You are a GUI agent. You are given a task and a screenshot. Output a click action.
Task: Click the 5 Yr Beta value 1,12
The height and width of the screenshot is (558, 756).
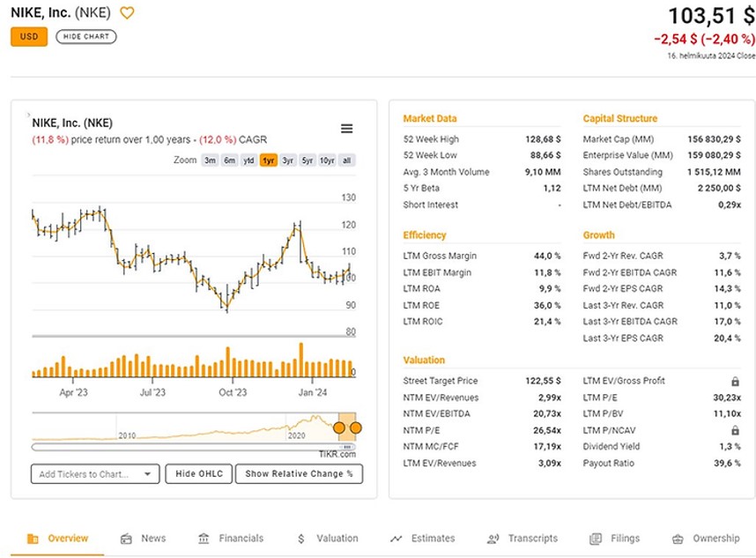click(552, 188)
